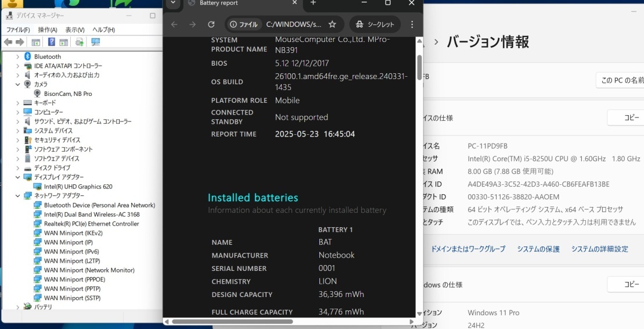The width and height of the screenshot is (644, 329).
Task: Switch to the Battery report tab
Action: (242, 3)
